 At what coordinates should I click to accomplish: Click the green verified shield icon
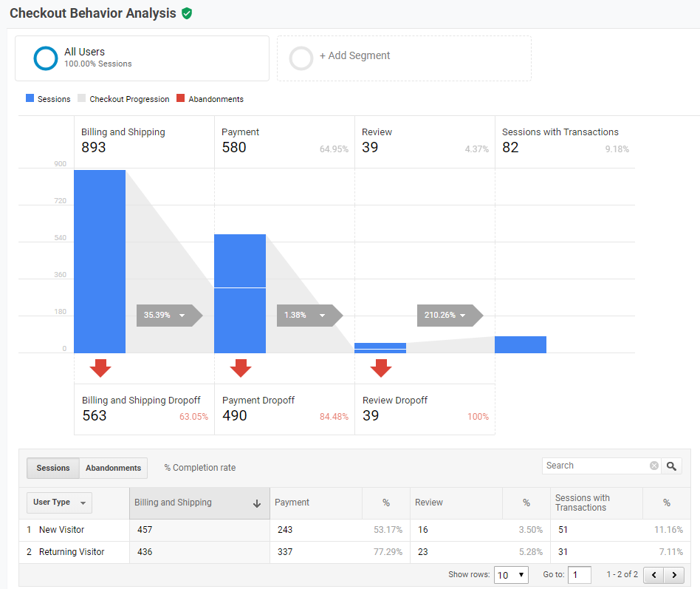187,13
